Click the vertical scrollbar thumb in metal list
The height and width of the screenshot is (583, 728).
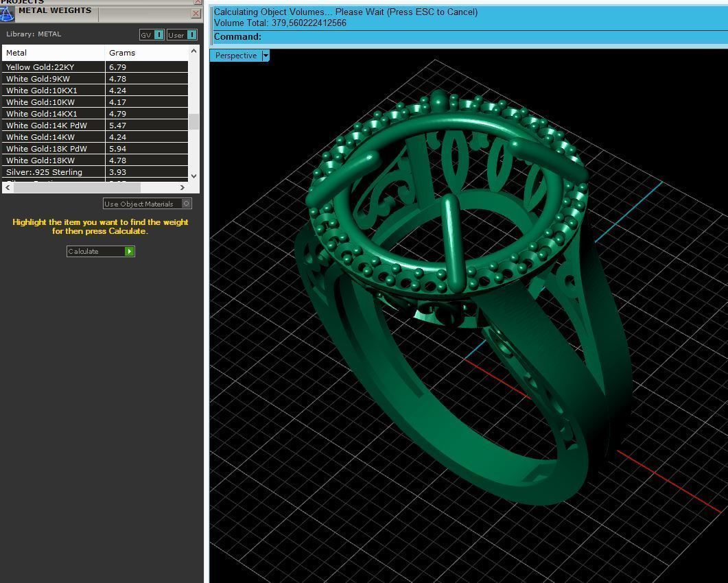coord(194,121)
